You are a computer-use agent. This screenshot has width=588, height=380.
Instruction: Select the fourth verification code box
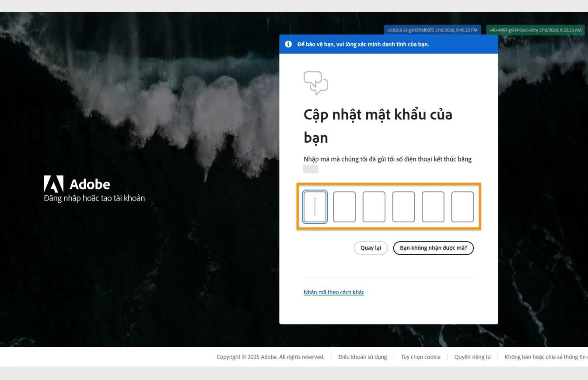point(404,206)
